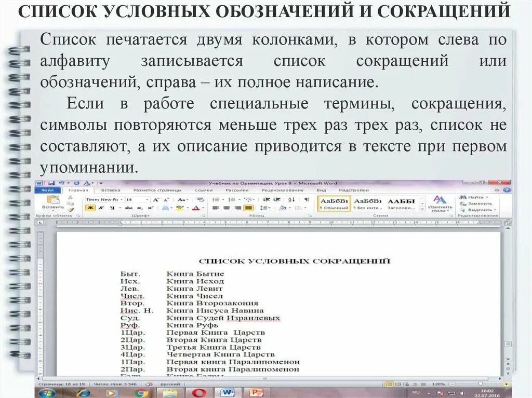This screenshot has height=398, width=532.
Task: Click the large Вставить paste icon
Action: (54, 200)
